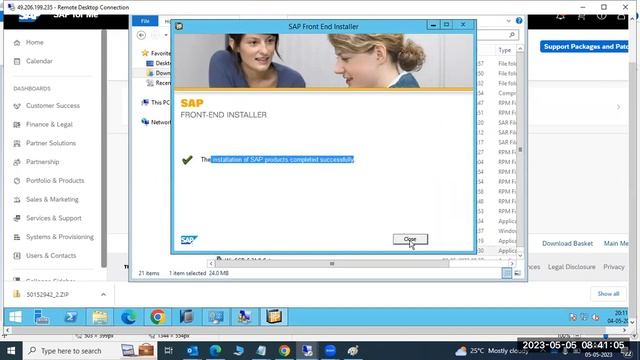This screenshot has height=360, width=640.
Task: Open Remote Desktop Connection on local taskbar
Action: pyautogui.click(x=307, y=351)
